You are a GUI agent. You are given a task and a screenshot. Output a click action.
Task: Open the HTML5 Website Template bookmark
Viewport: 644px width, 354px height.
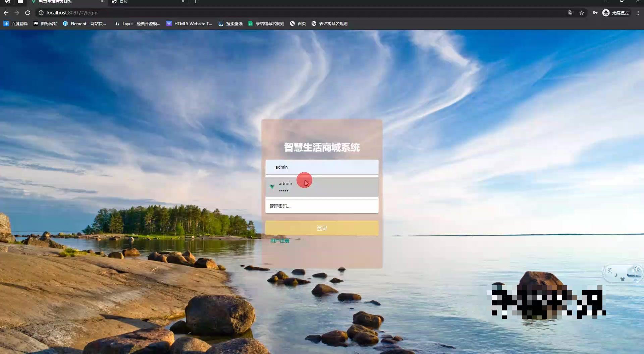pyautogui.click(x=189, y=23)
